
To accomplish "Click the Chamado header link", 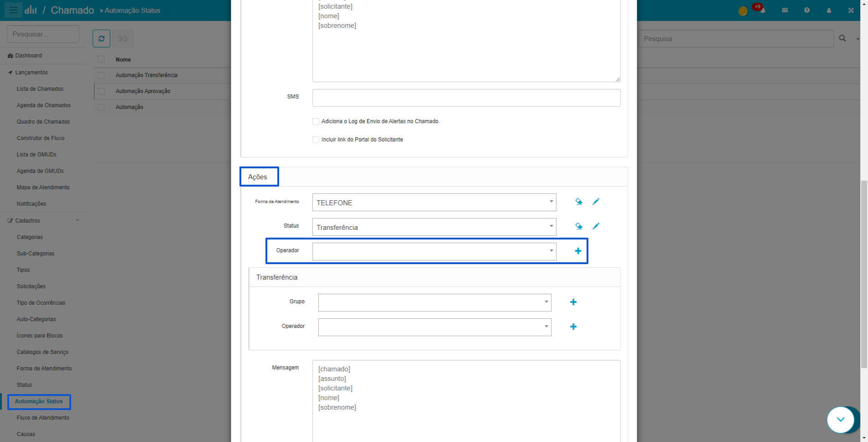I will 72,10.
